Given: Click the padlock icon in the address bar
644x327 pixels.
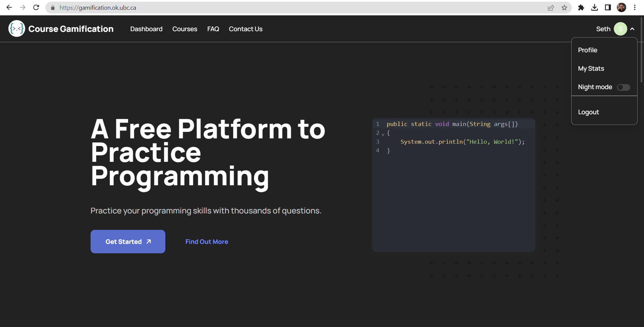Looking at the screenshot, I should pos(53,7).
